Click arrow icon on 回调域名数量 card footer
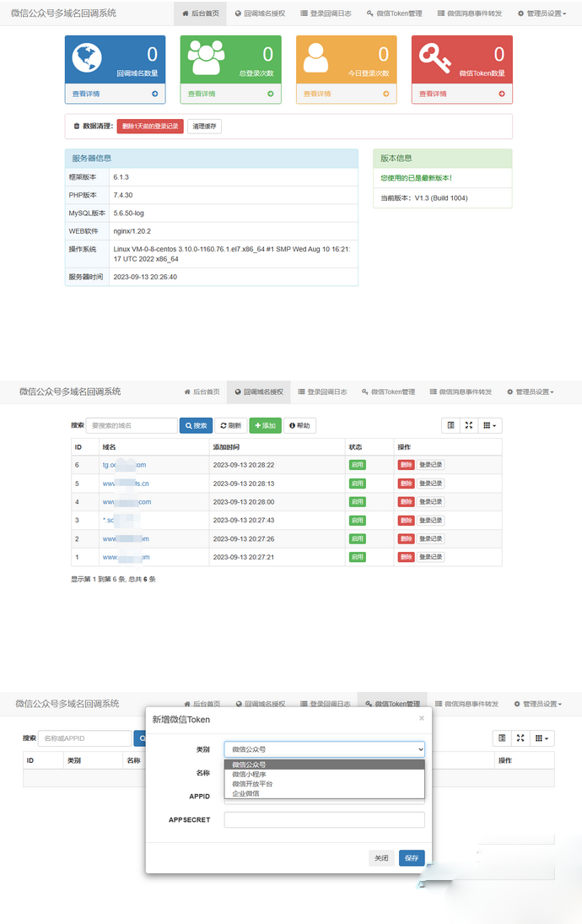 click(x=155, y=94)
